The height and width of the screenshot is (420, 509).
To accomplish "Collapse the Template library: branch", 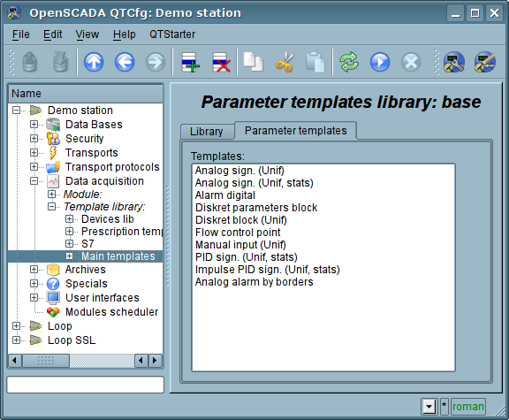I will coord(51,207).
